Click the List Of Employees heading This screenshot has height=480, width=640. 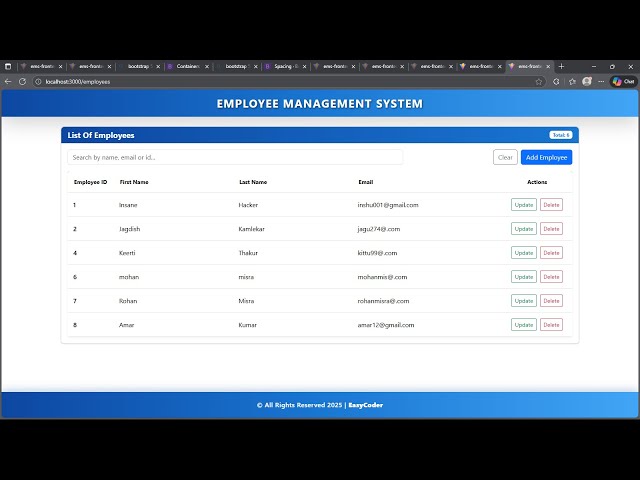click(x=101, y=135)
